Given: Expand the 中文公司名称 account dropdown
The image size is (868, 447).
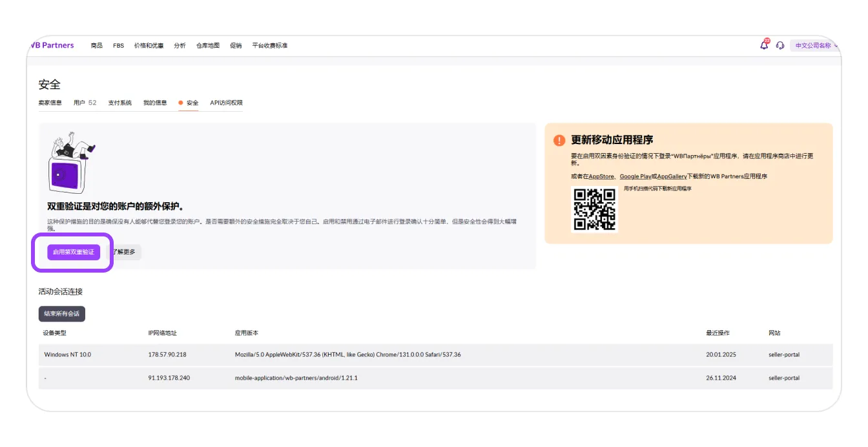Looking at the screenshot, I should (815, 46).
